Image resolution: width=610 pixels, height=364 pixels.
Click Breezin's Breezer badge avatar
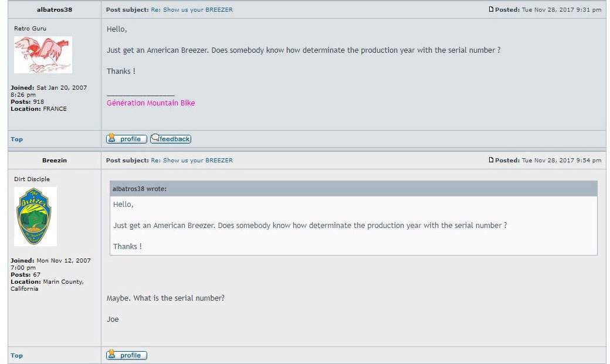35,217
